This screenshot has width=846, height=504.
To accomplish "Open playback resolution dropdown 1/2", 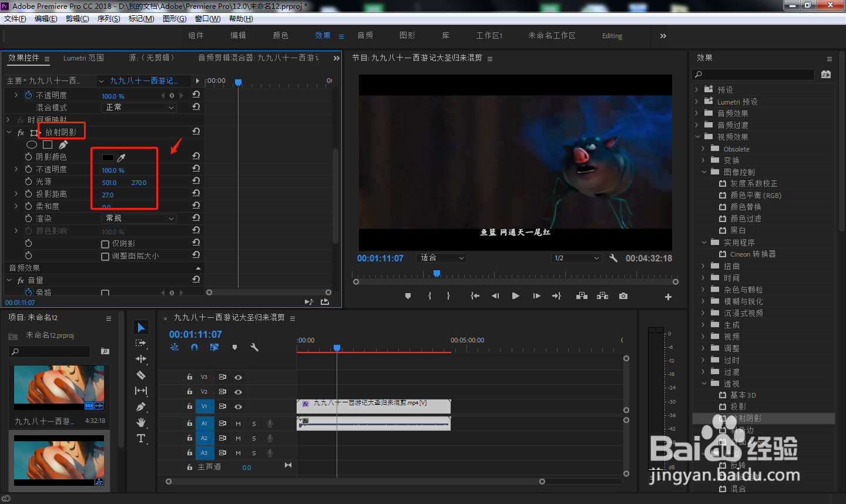I will tap(577, 258).
